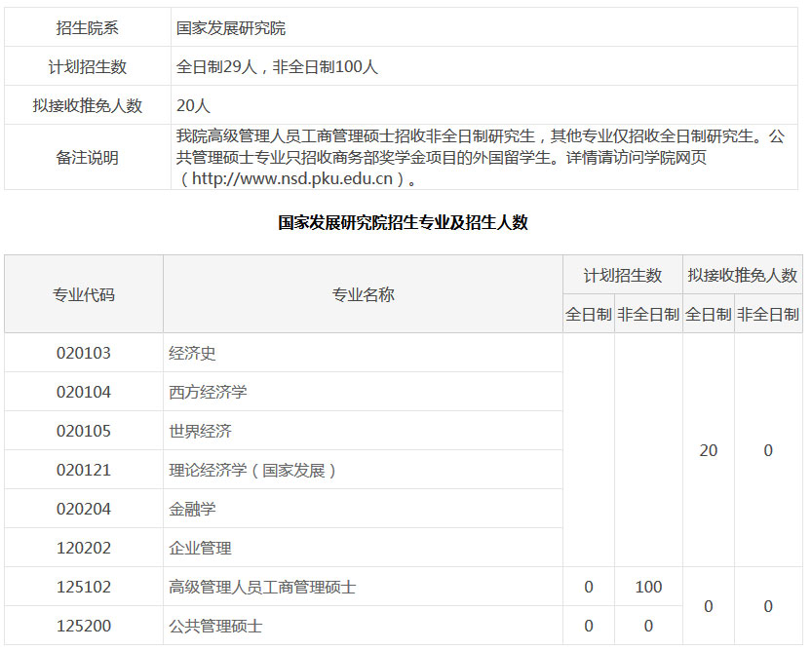
Task: Click the 020105 major code
Action: pyautogui.click(x=84, y=431)
